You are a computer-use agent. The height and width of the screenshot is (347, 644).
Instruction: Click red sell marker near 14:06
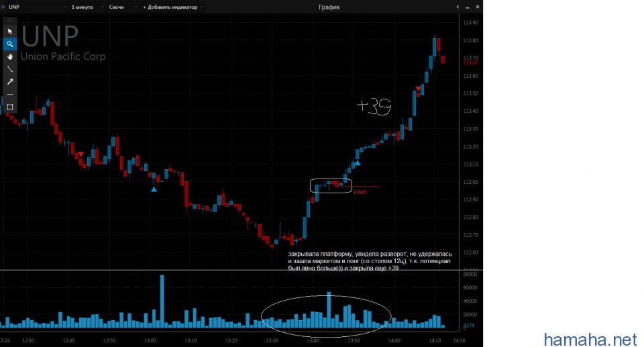418,89
